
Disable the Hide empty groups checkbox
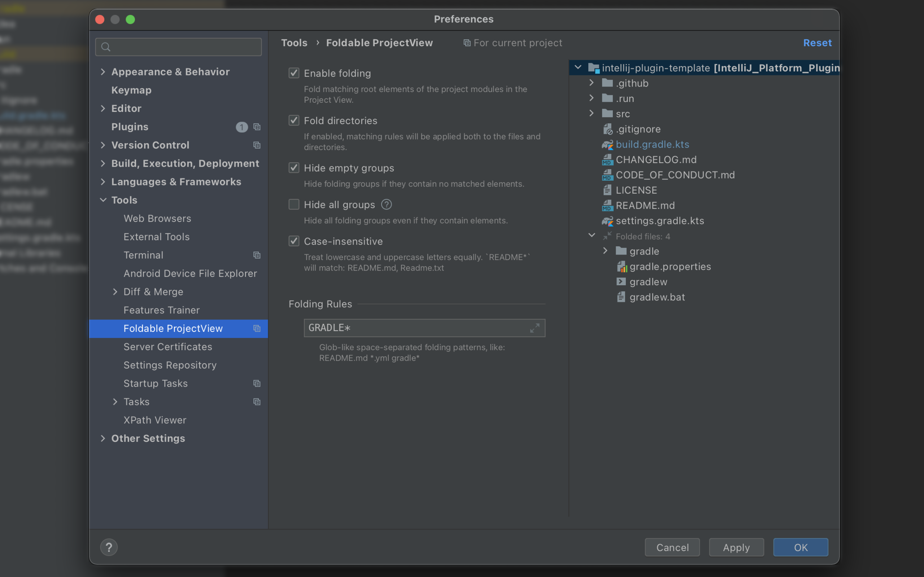[x=293, y=168]
